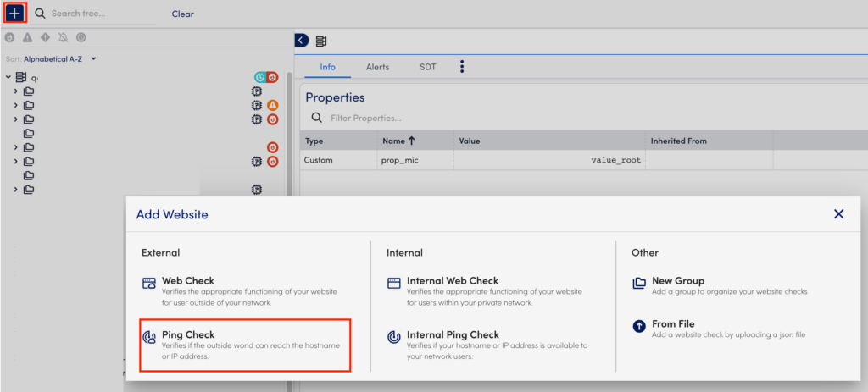Viewport: 868px width, 392px height.
Task: Create a New Group
Action: click(677, 281)
